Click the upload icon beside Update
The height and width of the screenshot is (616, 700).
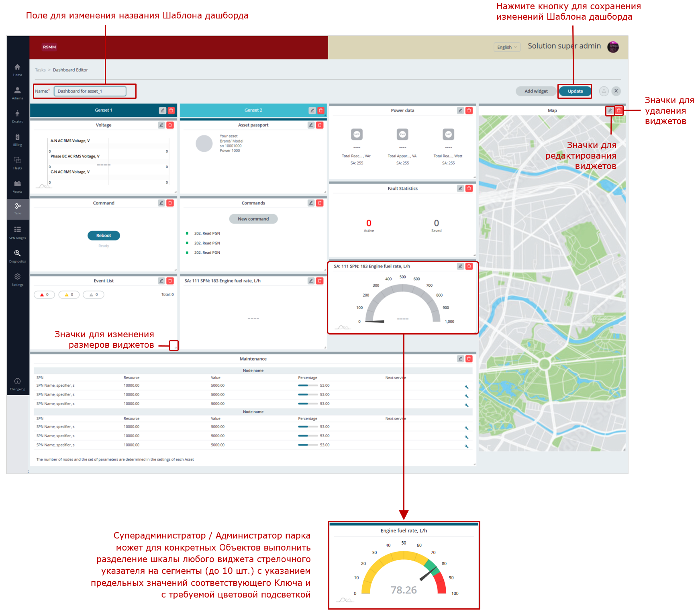pyautogui.click(x=604, y=91)
